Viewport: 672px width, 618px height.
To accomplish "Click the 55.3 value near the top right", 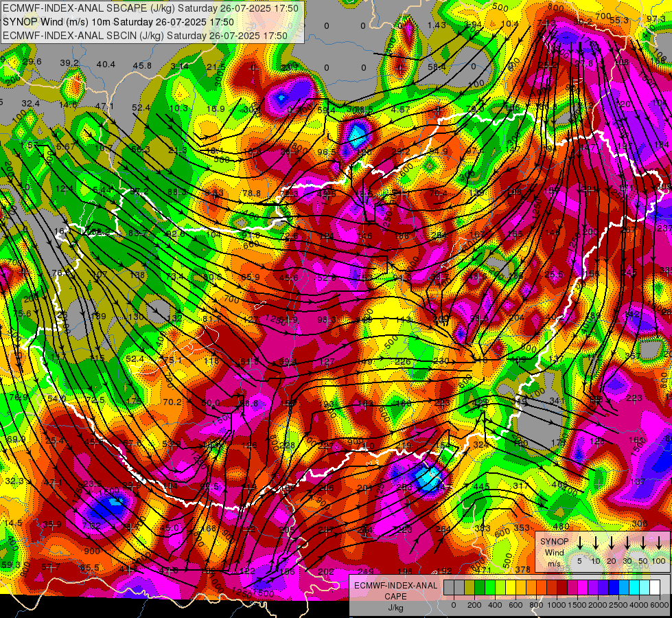I will click(619, 20).
